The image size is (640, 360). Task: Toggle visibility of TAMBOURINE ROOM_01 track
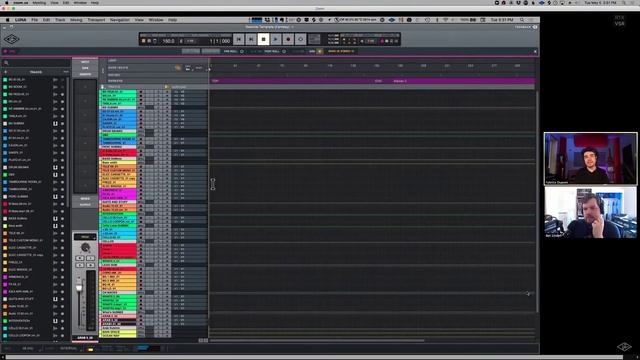[x=62, y=182]
